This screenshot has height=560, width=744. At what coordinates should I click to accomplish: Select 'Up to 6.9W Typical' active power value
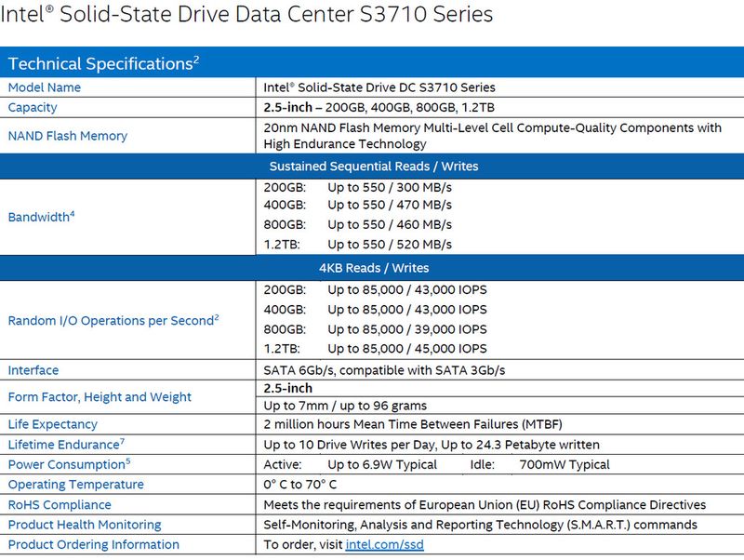click(x=382, y=464)
